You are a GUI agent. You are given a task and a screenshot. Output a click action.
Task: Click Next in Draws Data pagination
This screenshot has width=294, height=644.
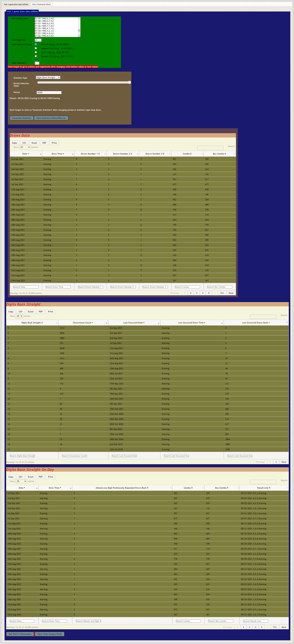[x=231, y=293]
